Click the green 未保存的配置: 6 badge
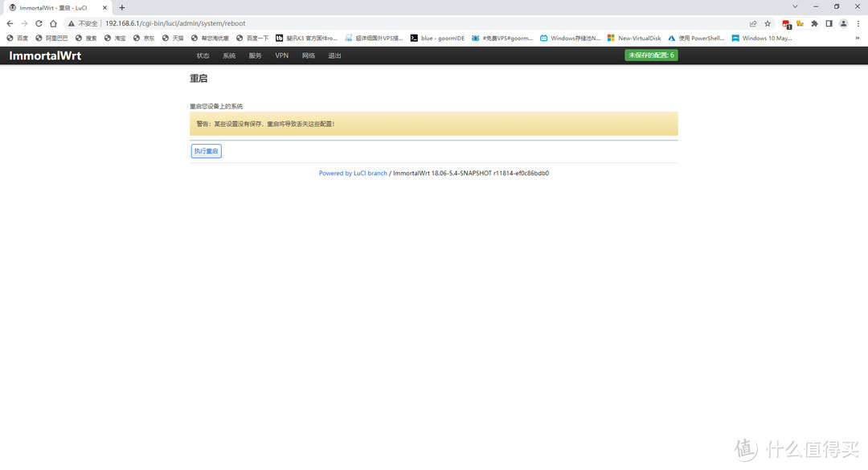Screen dimensions: 868x470 point(651,55)
